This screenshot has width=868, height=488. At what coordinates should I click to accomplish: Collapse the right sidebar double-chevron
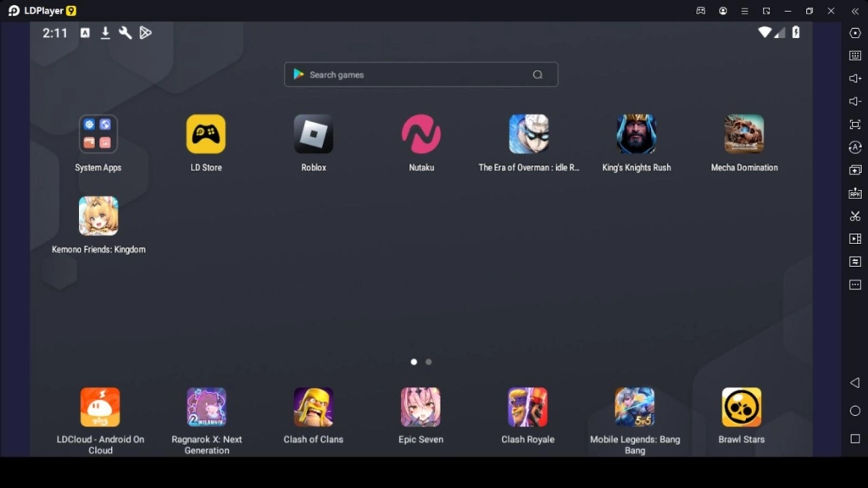854,11
